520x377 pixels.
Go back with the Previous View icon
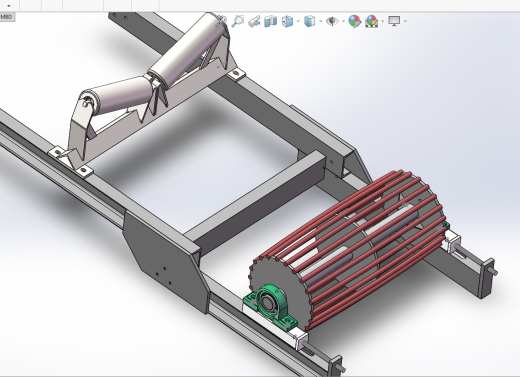(x=254, y=21)
